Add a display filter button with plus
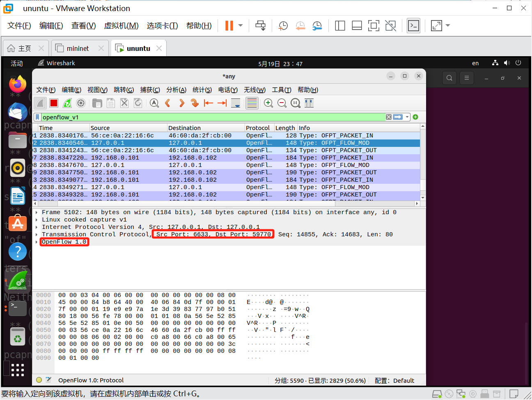The image size is (532, 400). point(415,117)
